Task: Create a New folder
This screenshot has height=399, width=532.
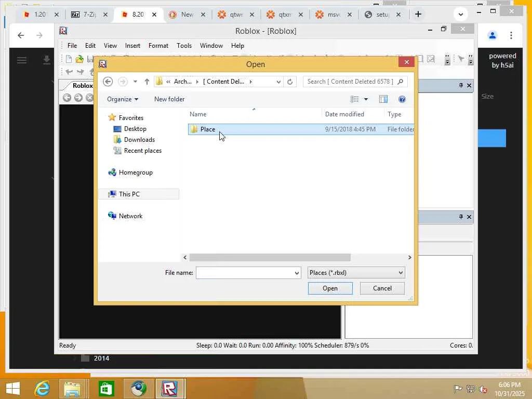Action: point(169,99)
